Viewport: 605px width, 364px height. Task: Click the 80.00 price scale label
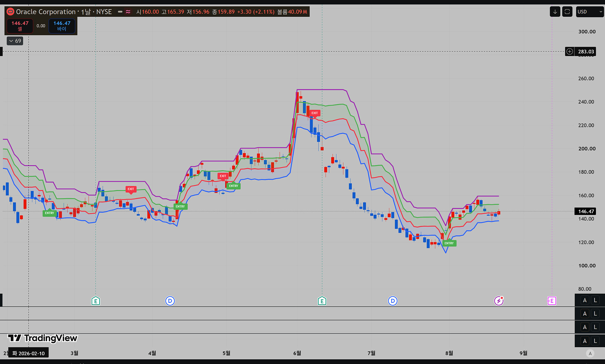(x=585, y=289)
